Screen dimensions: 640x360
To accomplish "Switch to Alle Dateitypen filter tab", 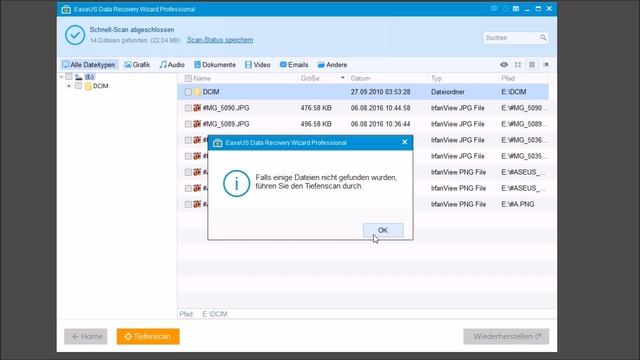I will 89,64.
